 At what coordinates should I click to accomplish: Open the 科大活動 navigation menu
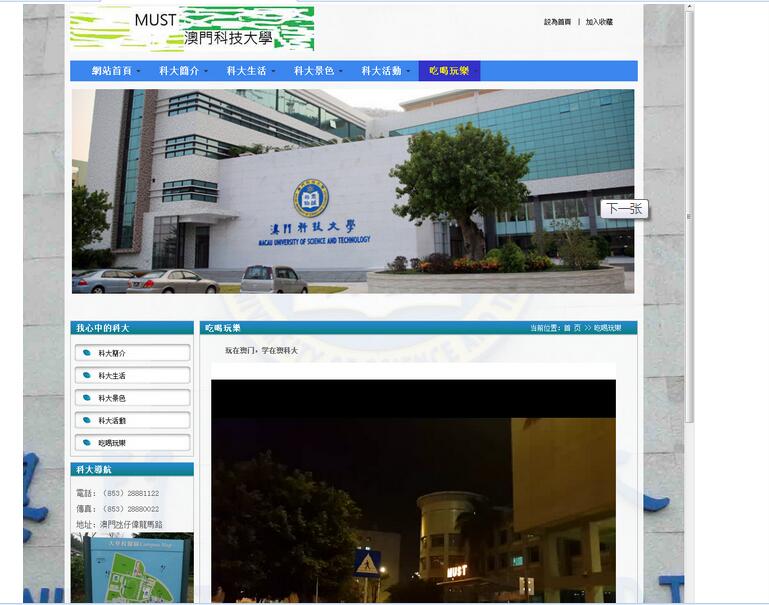pyautogui.click(x=385, y=71)
